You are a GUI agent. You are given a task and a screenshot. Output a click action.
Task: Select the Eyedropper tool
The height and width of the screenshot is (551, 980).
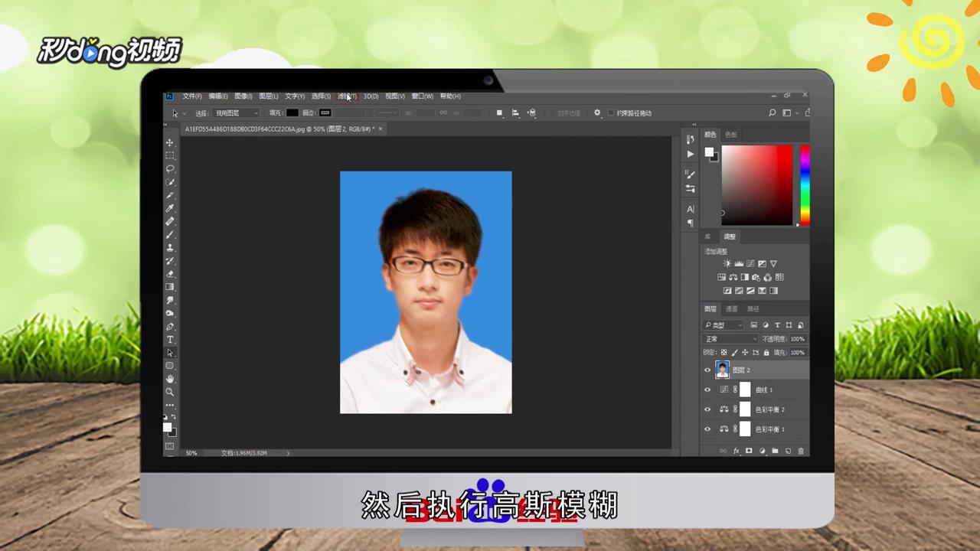click(x=170, y=208)
